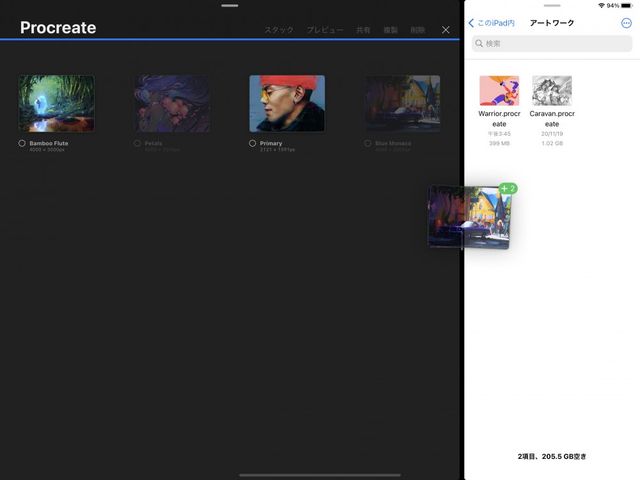The width and height of the screenshot is (640, 480).
Task: Click the Primary artwork name label
Action: point(271,143)
